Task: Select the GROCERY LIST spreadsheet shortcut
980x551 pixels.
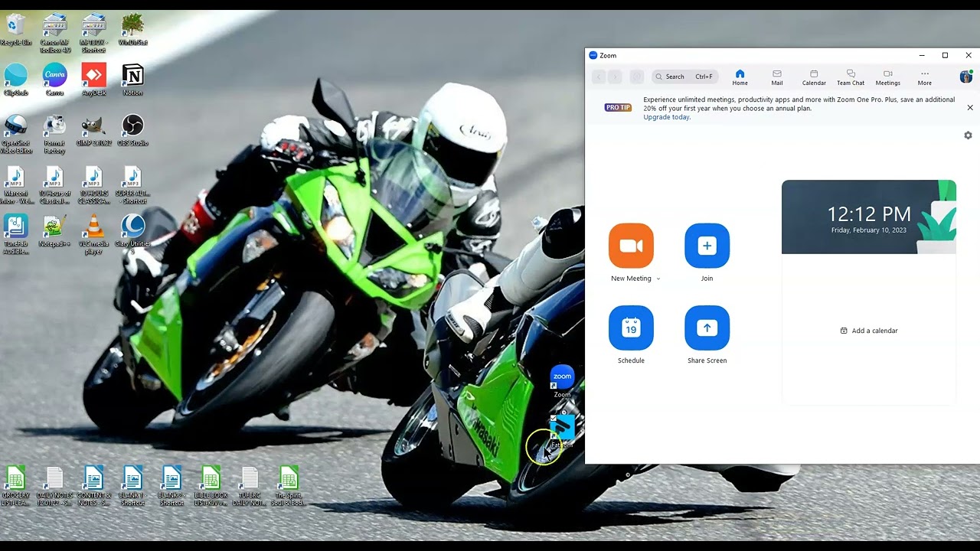Action: tap(16, 486)
